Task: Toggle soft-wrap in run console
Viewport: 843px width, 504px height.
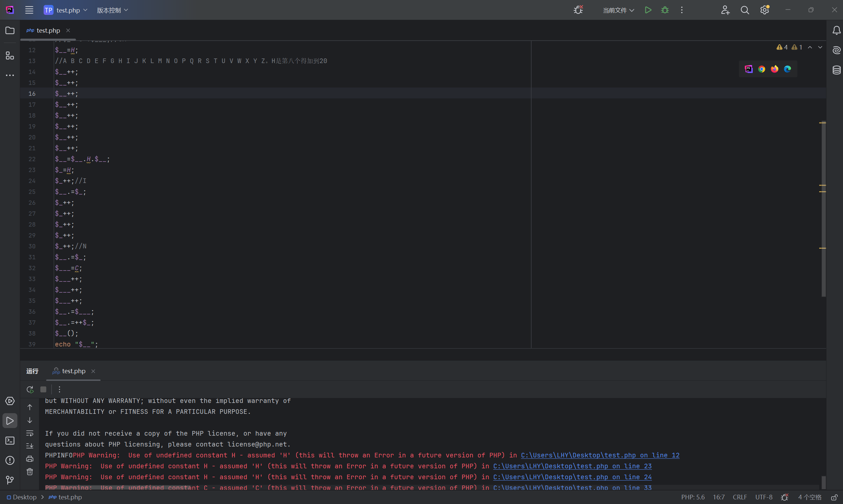Action: pos(30,433)
